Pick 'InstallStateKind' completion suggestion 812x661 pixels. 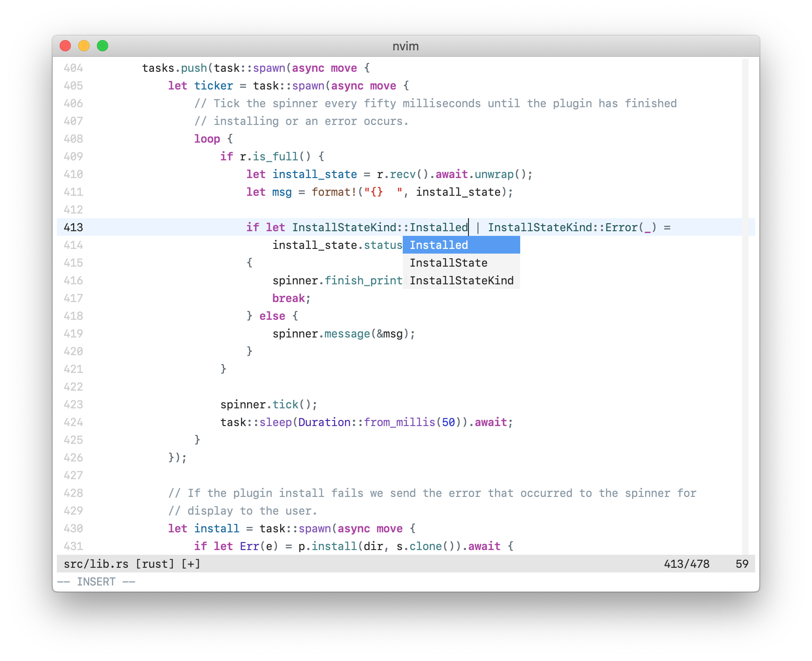point(461,281)
